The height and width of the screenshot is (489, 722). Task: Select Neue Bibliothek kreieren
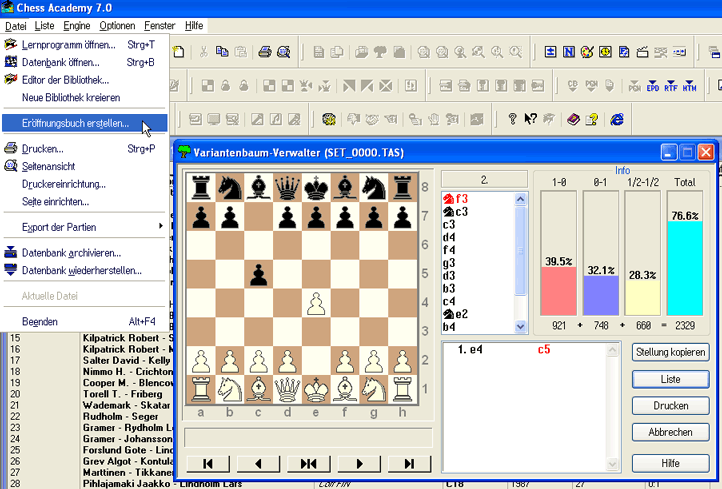coord(85,97)
